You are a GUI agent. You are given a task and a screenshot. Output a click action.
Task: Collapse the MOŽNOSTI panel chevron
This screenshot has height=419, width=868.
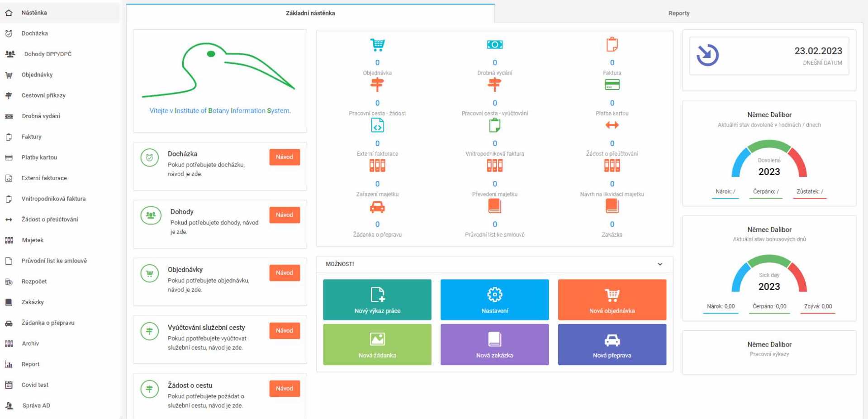click(x=659, y=264)
